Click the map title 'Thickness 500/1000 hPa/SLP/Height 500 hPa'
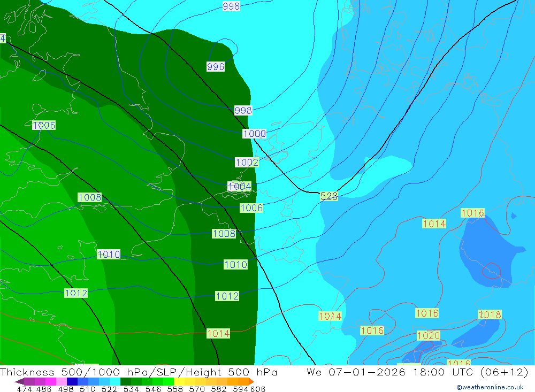Viewport: 535px width, 392px height. point(139,372)
